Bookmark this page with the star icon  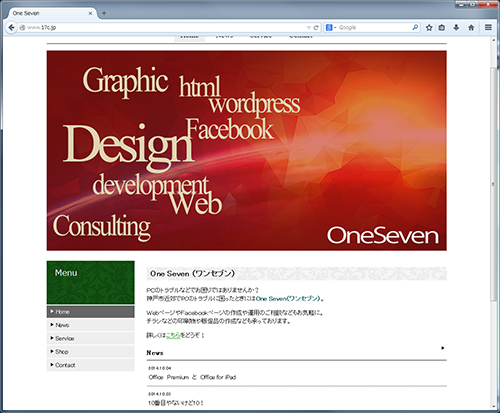coord(429,28)
